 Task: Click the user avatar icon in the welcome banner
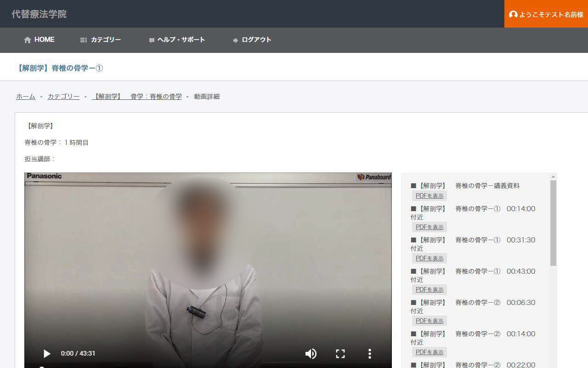pos(513,15)
